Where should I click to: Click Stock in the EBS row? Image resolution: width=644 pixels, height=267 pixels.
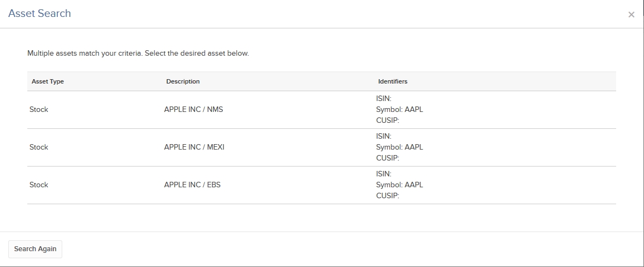[x=39, y=185]
